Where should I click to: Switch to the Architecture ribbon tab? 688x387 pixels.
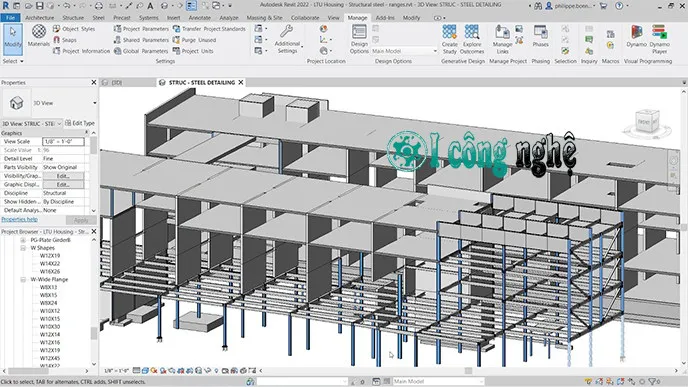pos(39,18)
